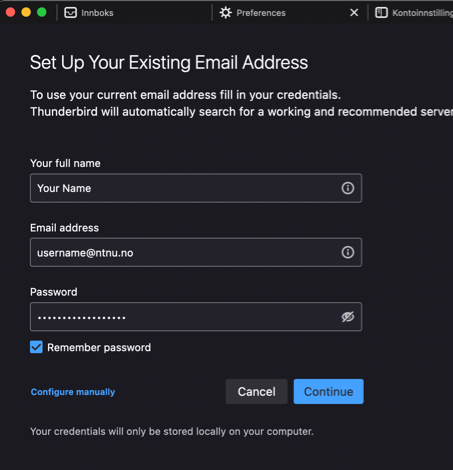Click into the Email address field
Image resolution: width=453 pixels, height=470 pixels.
point(196,252)
